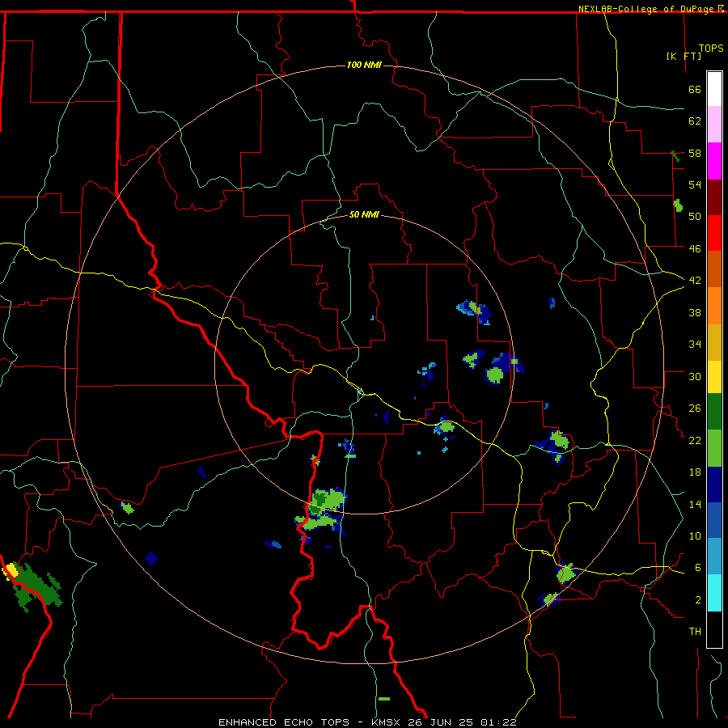728x728 pixels.
Task: Click the white swatch in the tops legend
Action: tap(714, 89)
